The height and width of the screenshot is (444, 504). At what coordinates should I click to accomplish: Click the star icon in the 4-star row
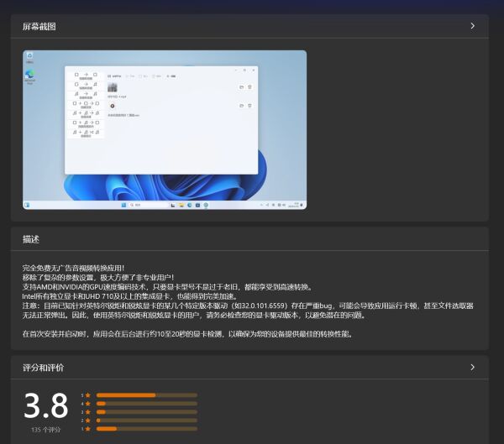click(88, 404)
